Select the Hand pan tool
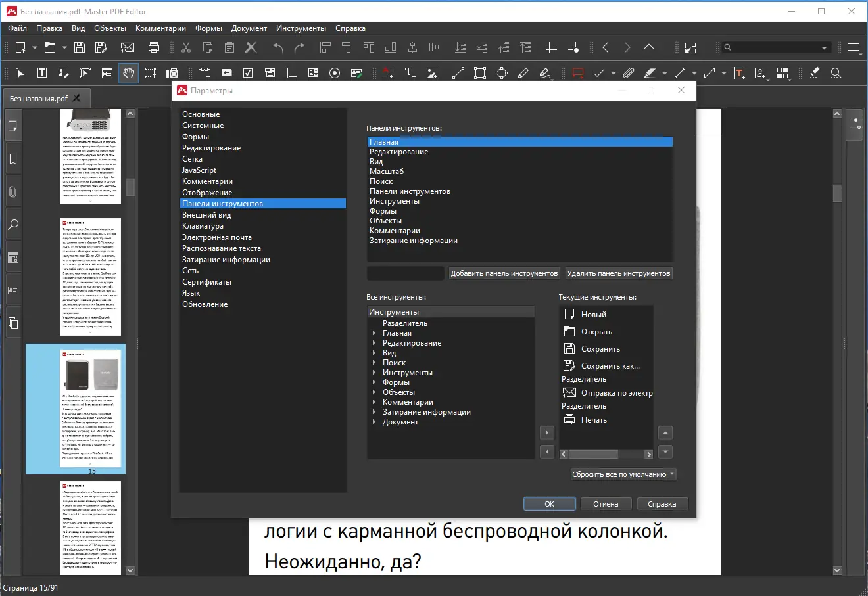Screen dimensions: 868x596 (128, 72)
